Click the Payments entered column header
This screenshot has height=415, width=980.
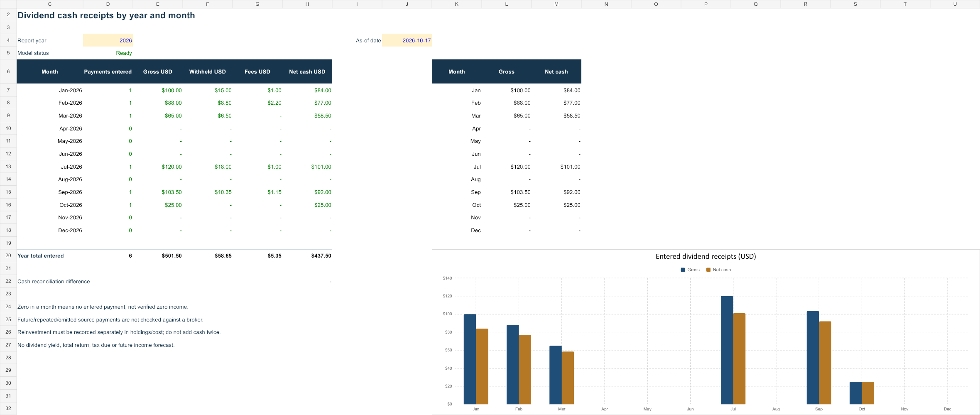pos(108,71)
